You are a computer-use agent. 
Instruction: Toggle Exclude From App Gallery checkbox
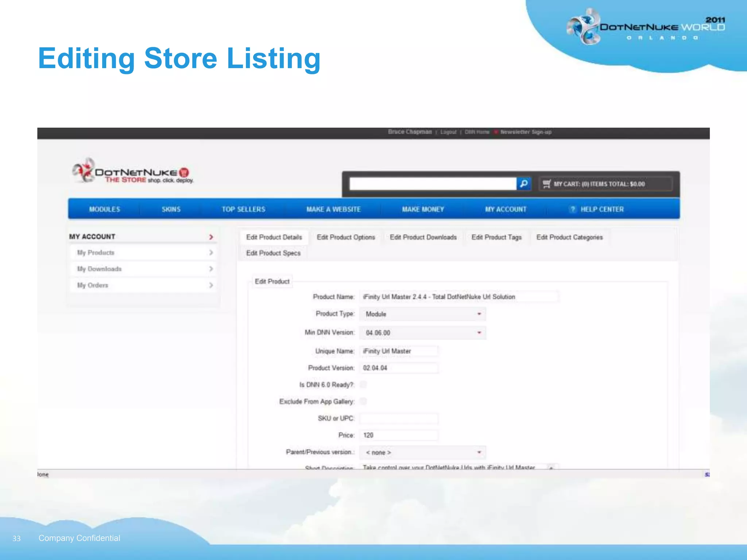click(x=363, y=401)
